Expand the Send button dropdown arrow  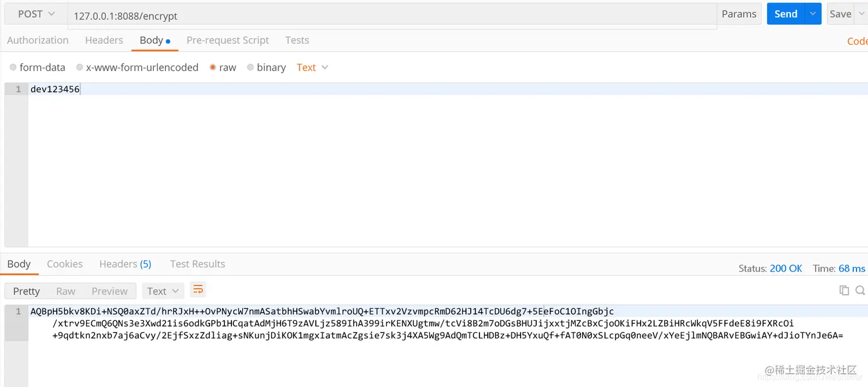813,14
